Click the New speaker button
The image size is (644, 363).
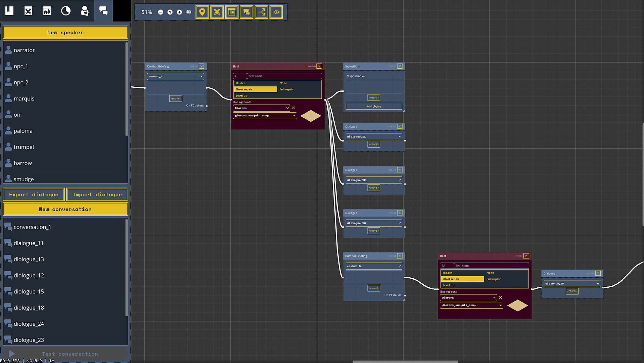click(65, 33)
